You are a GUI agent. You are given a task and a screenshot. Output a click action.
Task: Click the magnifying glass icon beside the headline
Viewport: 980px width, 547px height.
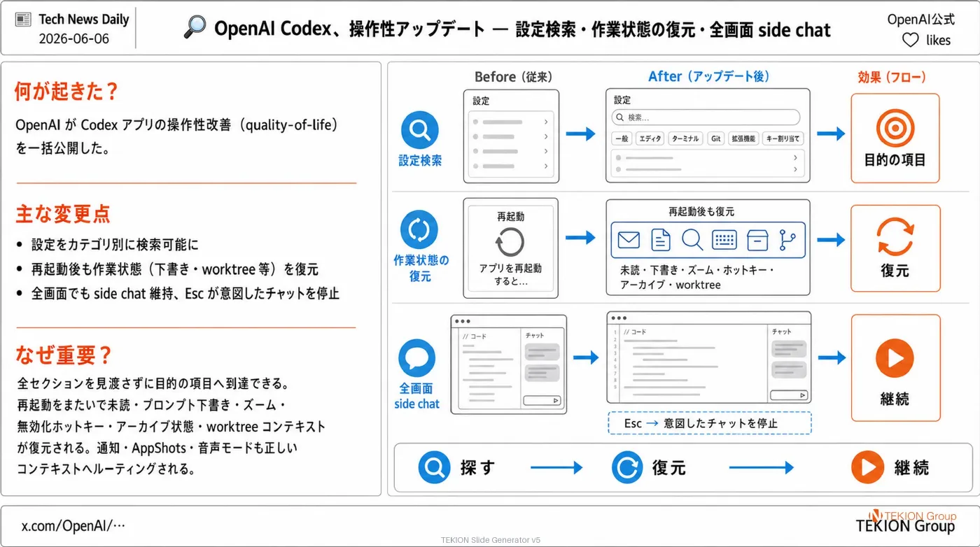(x=195, y=27)
